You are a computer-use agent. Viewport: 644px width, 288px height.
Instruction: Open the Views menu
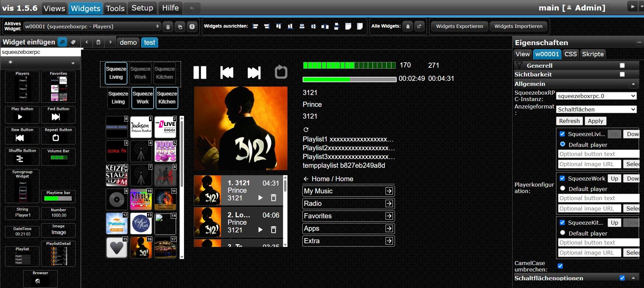pos(54,8)
